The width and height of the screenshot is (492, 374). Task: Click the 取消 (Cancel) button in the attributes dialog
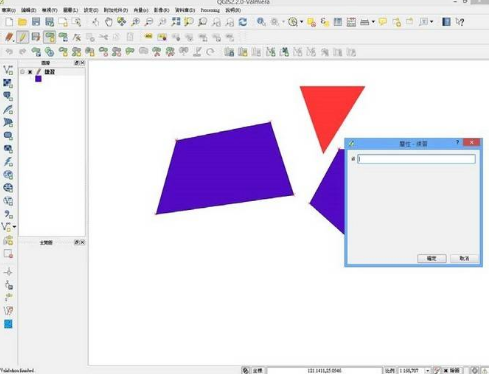[464, 258]
